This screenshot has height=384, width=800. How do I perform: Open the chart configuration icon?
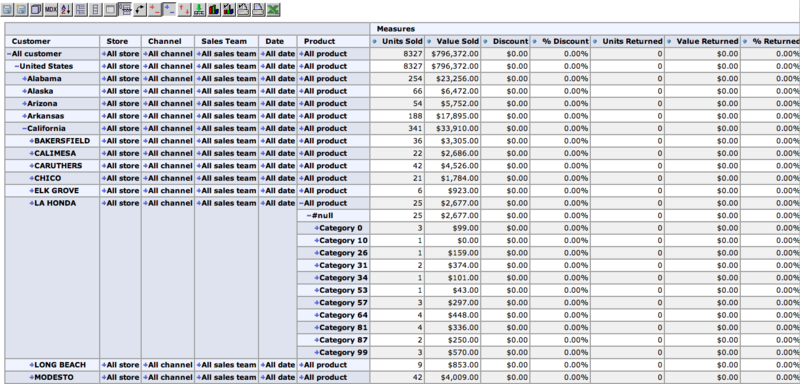click(229, 9)
